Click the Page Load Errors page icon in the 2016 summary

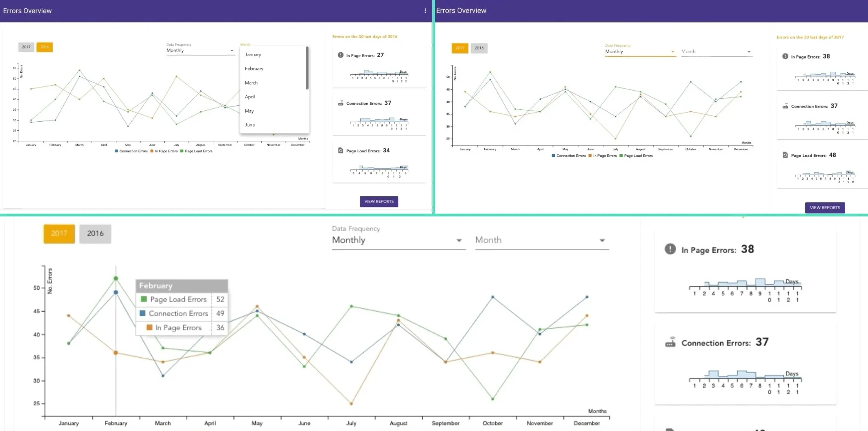(x=340, y=150)
